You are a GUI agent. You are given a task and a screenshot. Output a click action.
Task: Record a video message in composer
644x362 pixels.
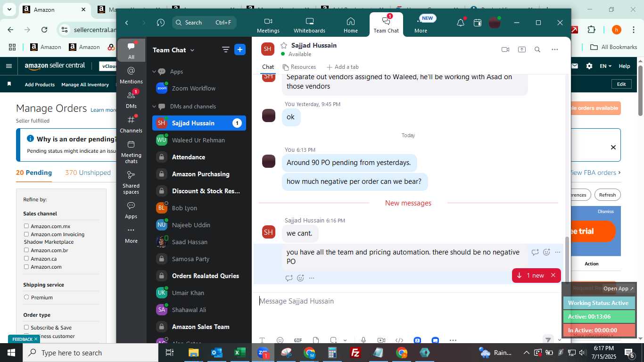click(x=381, y=340)
